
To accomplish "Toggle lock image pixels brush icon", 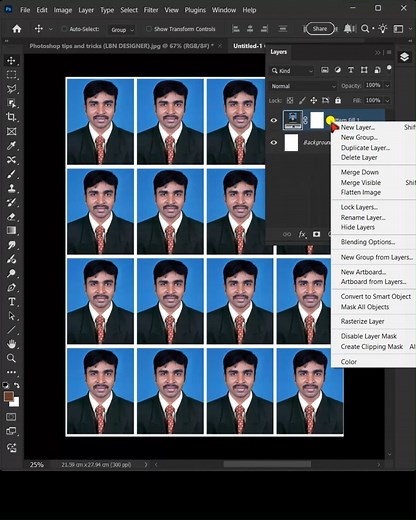I will (302, 100).
